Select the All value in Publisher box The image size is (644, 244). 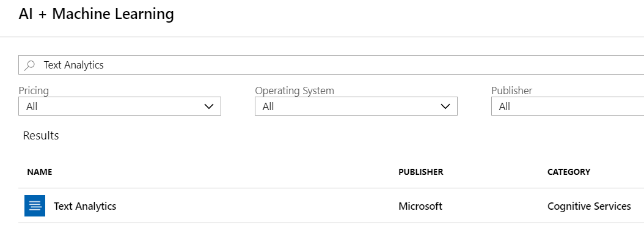coord(504,107)
